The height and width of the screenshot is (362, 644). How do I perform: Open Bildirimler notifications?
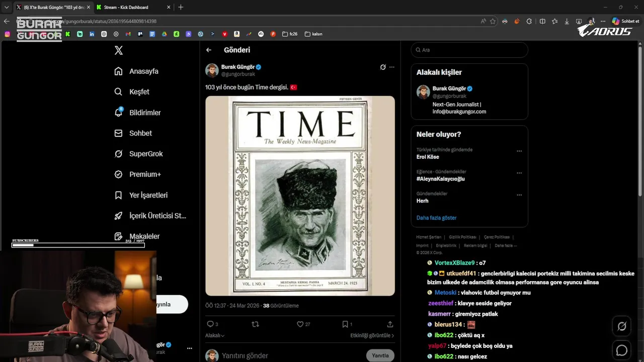click(x=137, y=113)
